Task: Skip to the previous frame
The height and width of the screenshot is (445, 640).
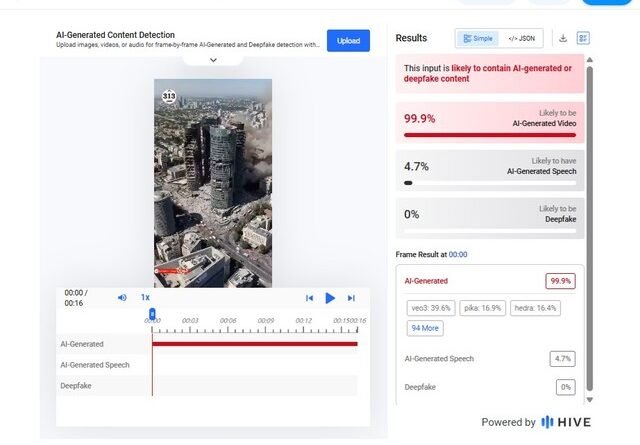Action: [x=309, y=298]
